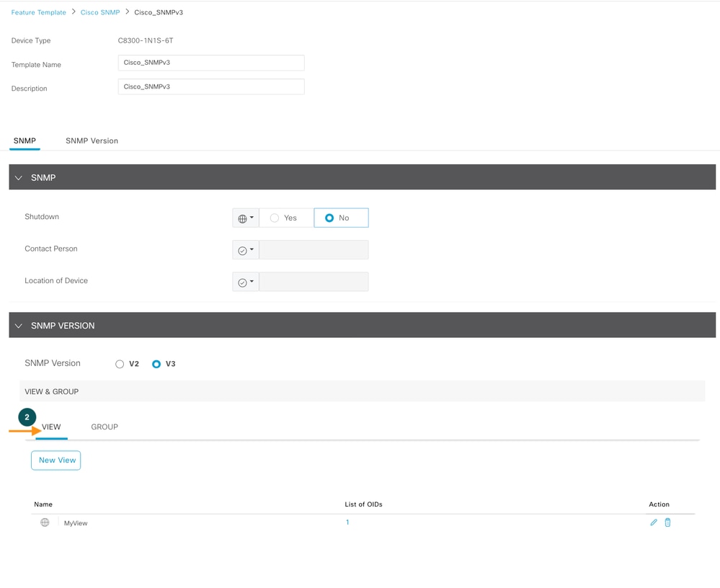Open Shutdown global scope dropdown
This screenshot has width=720, height=588.
coord(246,218)
